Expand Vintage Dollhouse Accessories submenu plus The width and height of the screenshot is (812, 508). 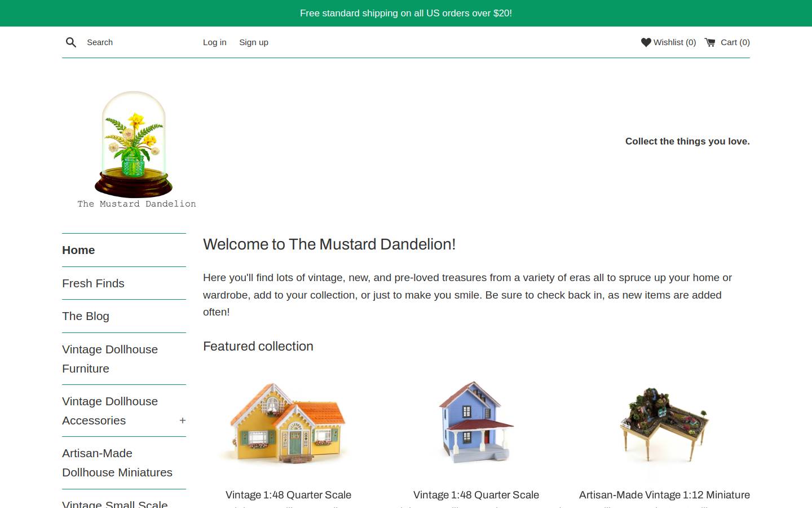(x=182, y=421)
